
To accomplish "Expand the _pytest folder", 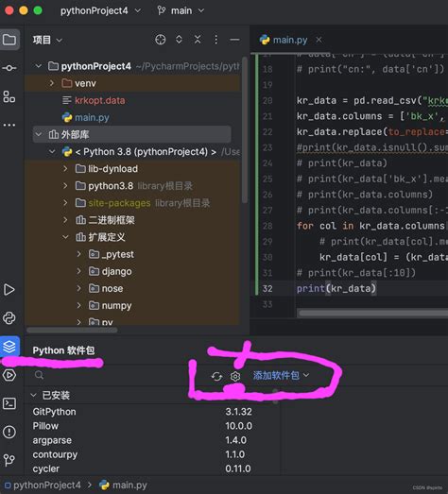I will point(78,254).
